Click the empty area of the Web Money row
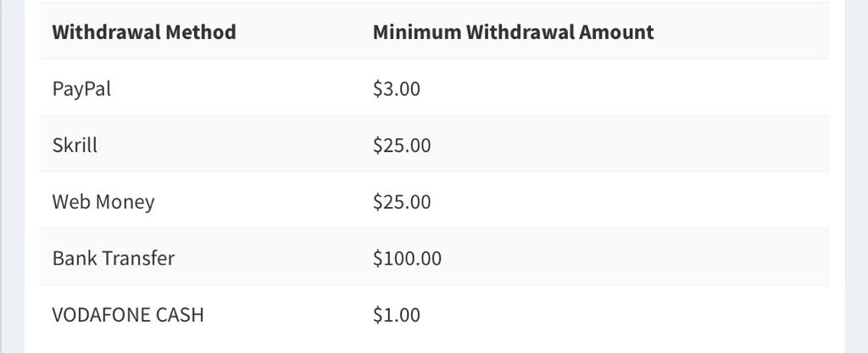This screenshot has width=868, height=353. (x=631, y=202)
